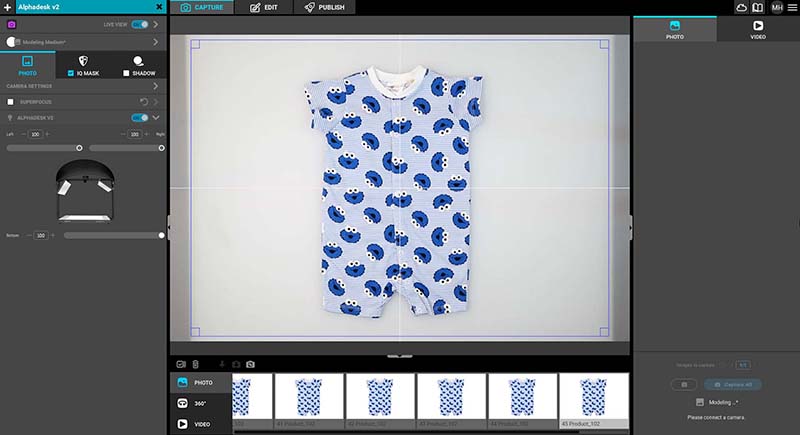The image size is (800, 435).
Task: Click the Shadow icon
Action: point(138,61)
